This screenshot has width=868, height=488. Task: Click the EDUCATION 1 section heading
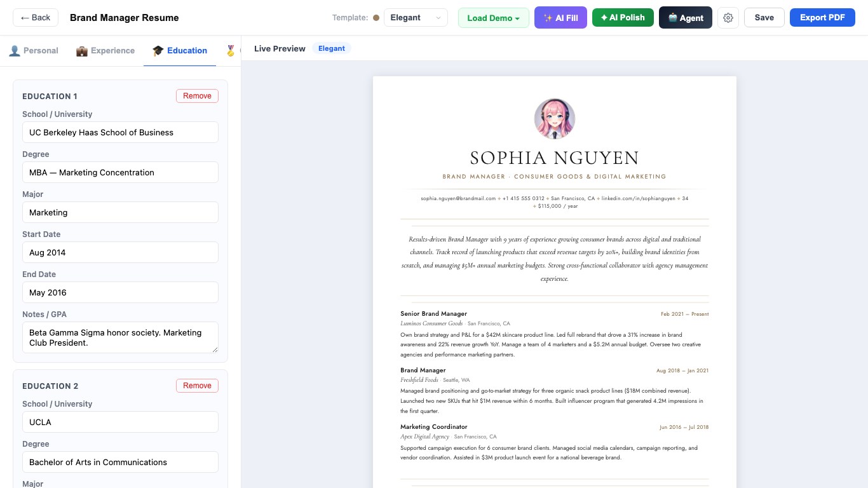(x=50, y=97)
